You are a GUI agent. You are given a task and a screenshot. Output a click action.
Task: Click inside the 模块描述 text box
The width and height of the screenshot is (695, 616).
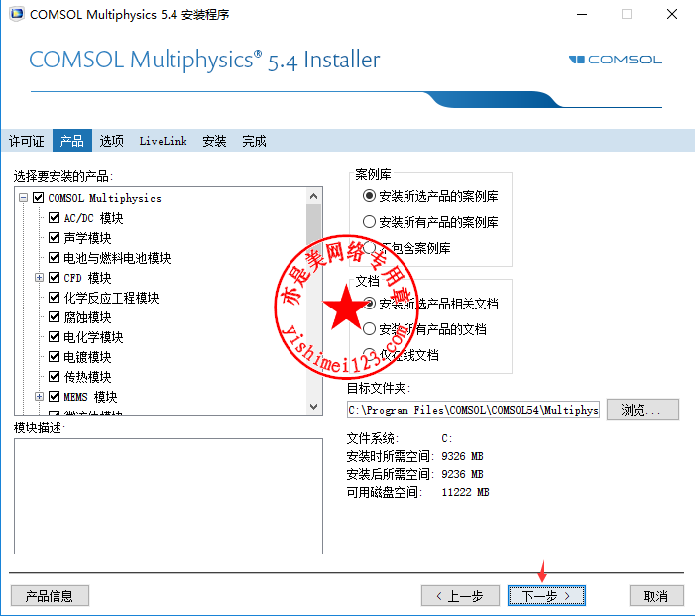click(169, 496)
